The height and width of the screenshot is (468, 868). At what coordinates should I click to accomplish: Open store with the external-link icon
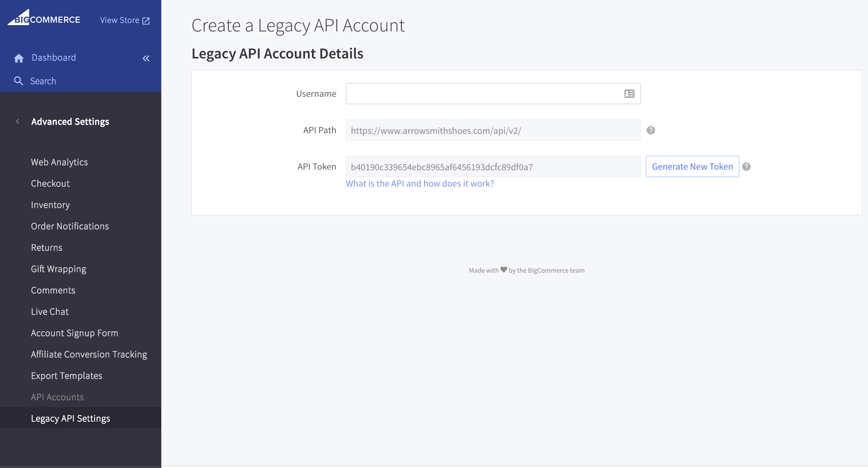click(x=146, y=20)
